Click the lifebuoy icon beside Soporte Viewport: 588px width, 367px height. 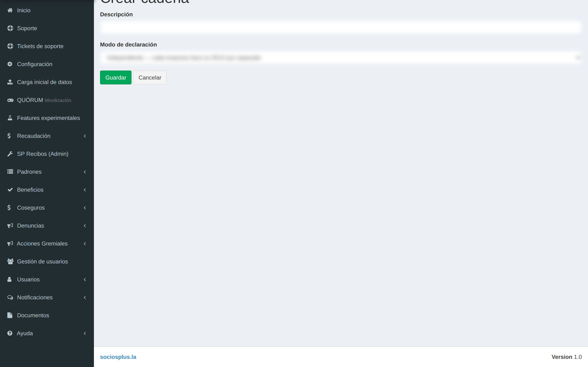10,28
